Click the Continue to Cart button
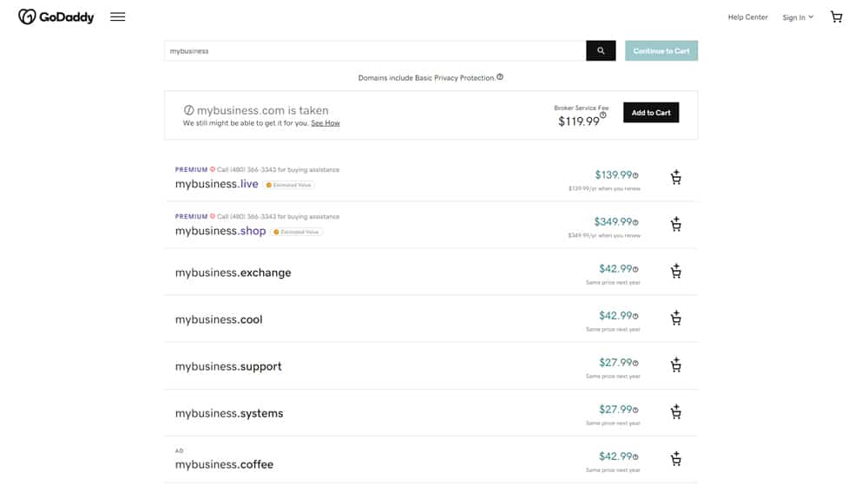This screenshot has width=868, height=486. (661, 51)
